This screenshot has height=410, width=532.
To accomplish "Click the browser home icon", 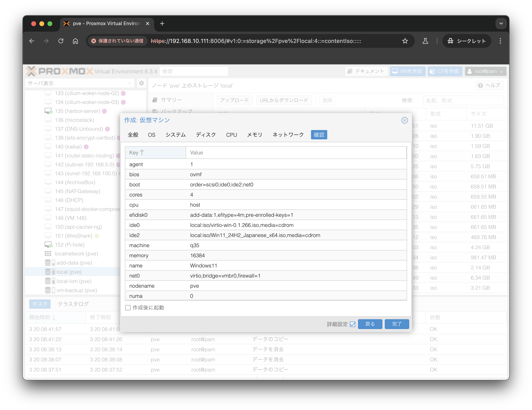I will [75, 41].
